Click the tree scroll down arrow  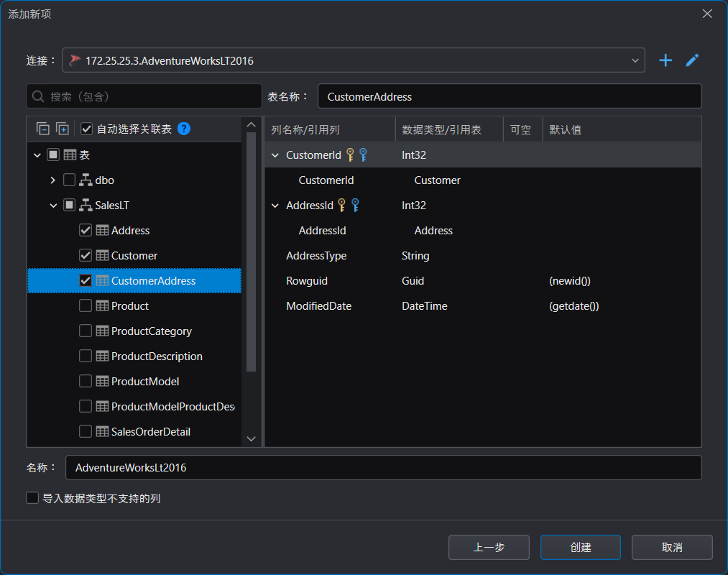point(252,439)
